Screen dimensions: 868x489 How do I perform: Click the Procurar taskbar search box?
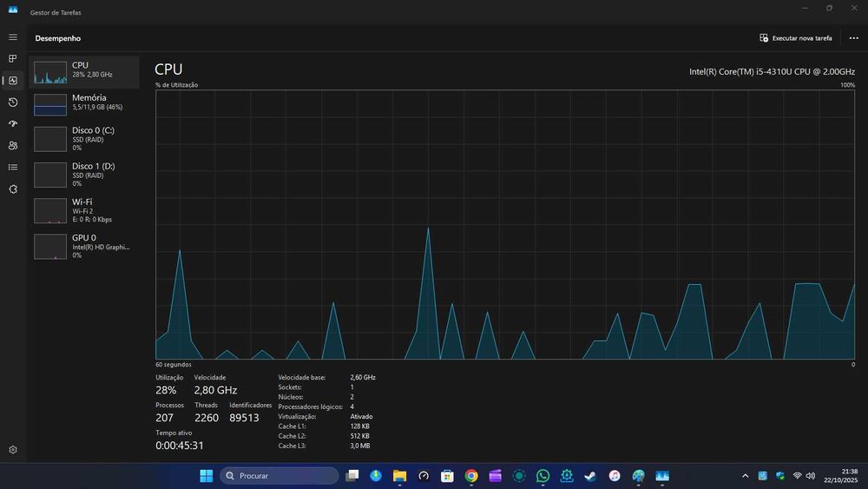tap(279, 476)
